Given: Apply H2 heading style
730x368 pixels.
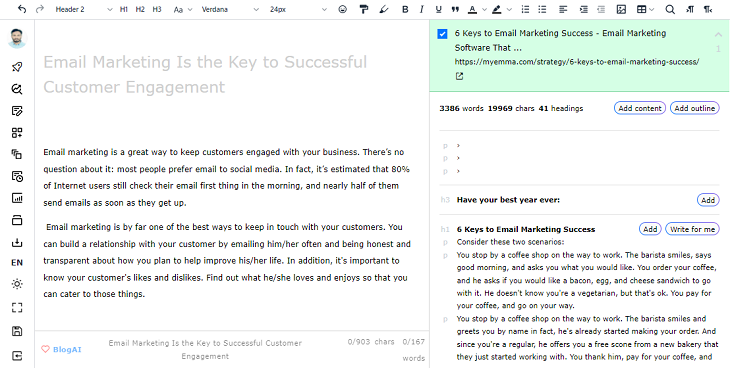Looking at the screenshot, I should click(140, 9).
